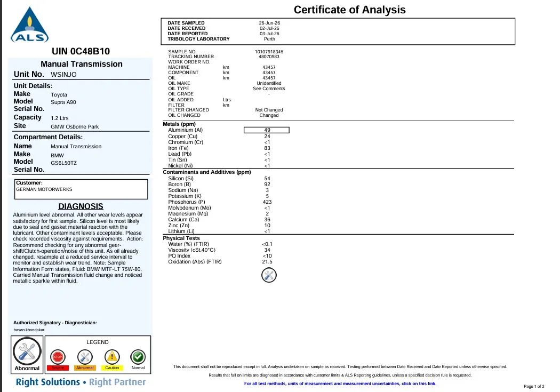Select the Iron (Fe) value 83
Image resolution: width=560 pixels, height=392 pixels.
267,148
